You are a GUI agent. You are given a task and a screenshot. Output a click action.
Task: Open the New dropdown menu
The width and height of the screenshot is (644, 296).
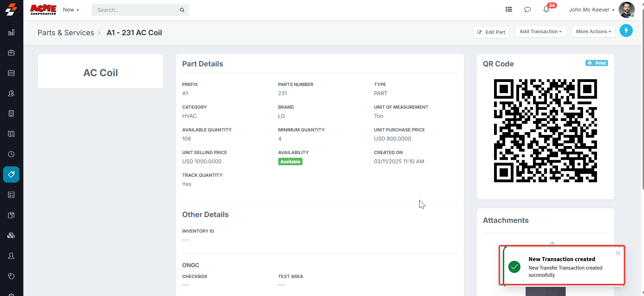coord(71,10)
